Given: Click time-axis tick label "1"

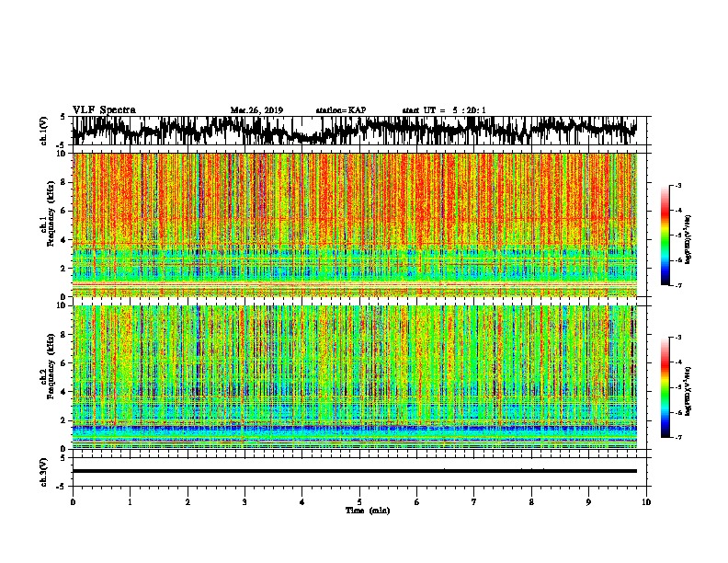Looking at the screenshot, I should click(x=130, y=502).
